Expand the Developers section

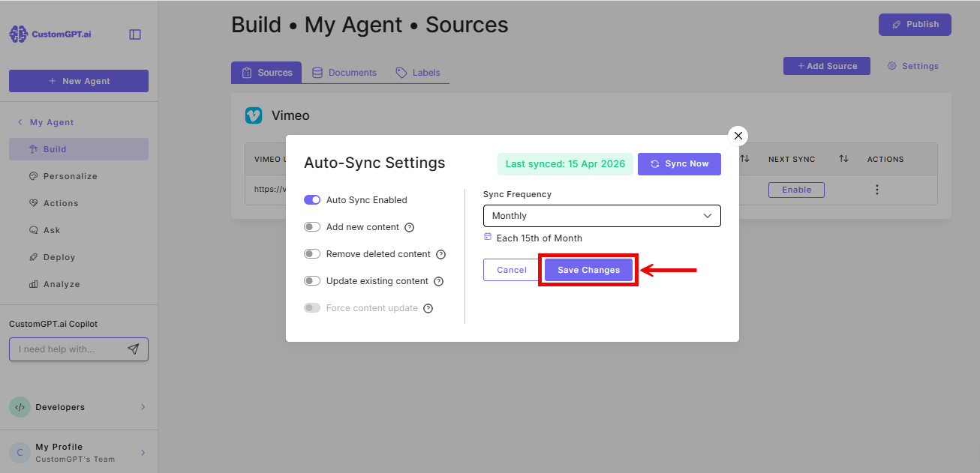[78, 407]
